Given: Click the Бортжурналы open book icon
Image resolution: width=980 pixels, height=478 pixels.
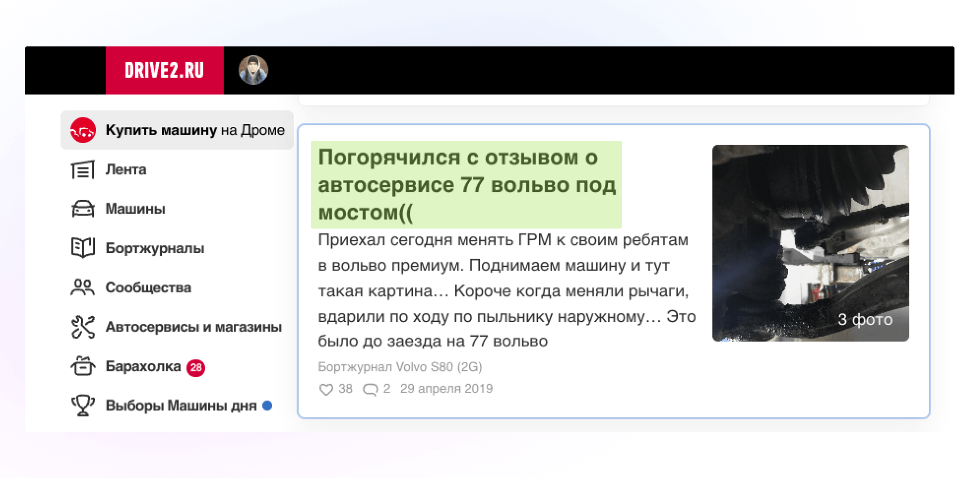Looking at the screenshot, I should coord(83,248).
